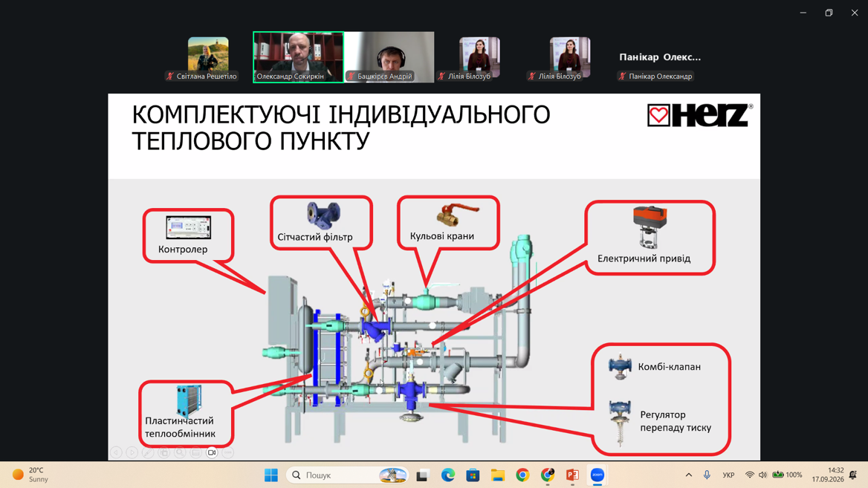Open Microsoft Edge from taskbar
The image size is (868, 488).
(x=448, y=475)
